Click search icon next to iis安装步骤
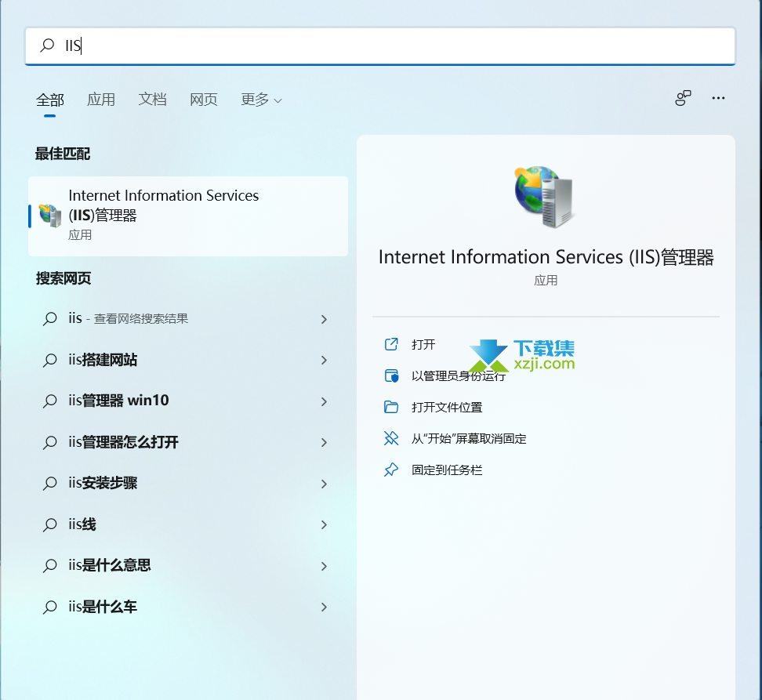Screen dimensions: 762x700 49,484
